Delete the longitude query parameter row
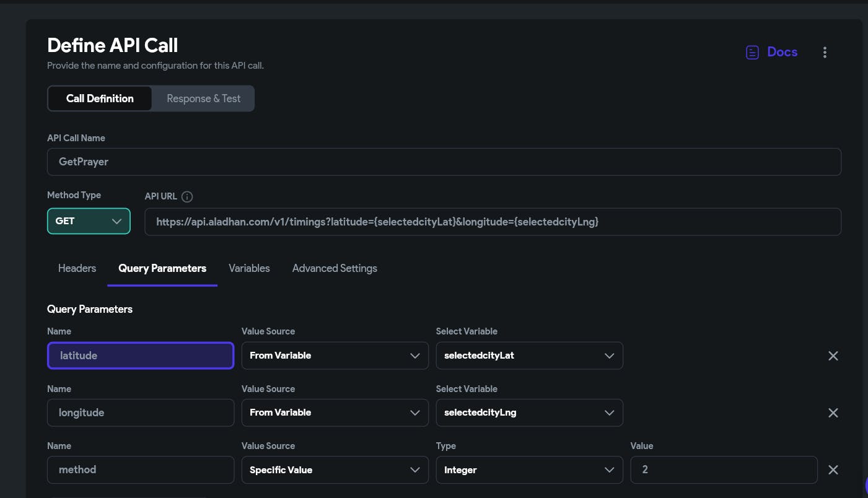Screen dimensions: 868x498 (833, 413)
